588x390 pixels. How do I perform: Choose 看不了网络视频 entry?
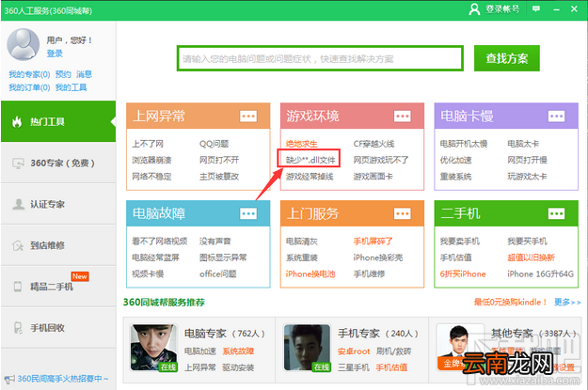pos(159,242)
